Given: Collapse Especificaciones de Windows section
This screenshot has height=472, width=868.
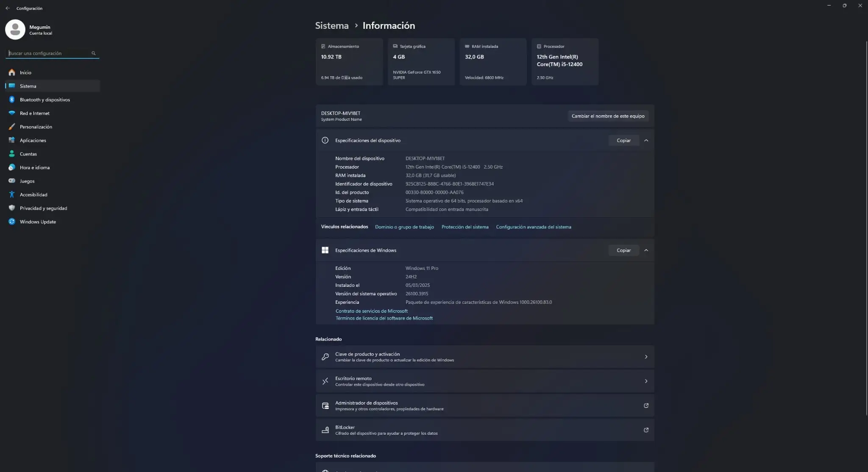Looking at the screenshot, I should click(646, 250).
